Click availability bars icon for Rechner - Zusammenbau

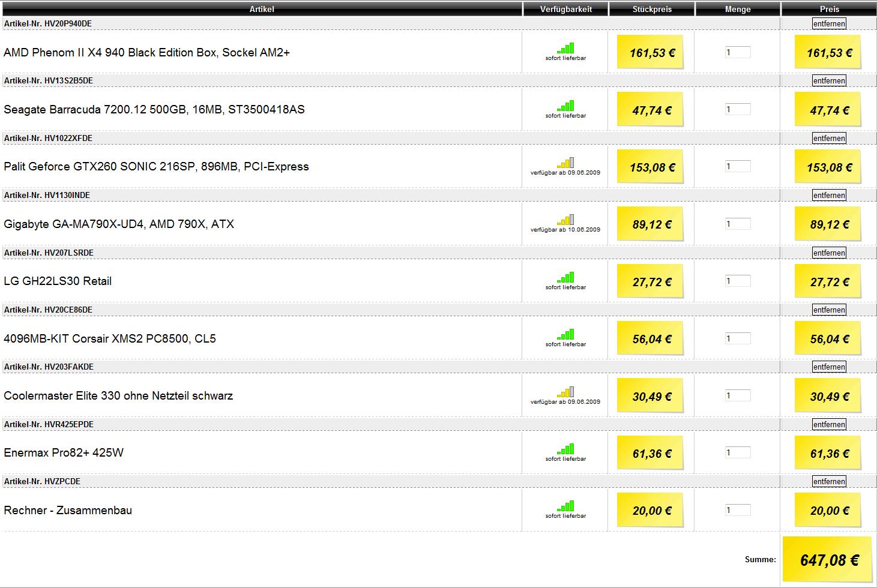tap(565, 506)
